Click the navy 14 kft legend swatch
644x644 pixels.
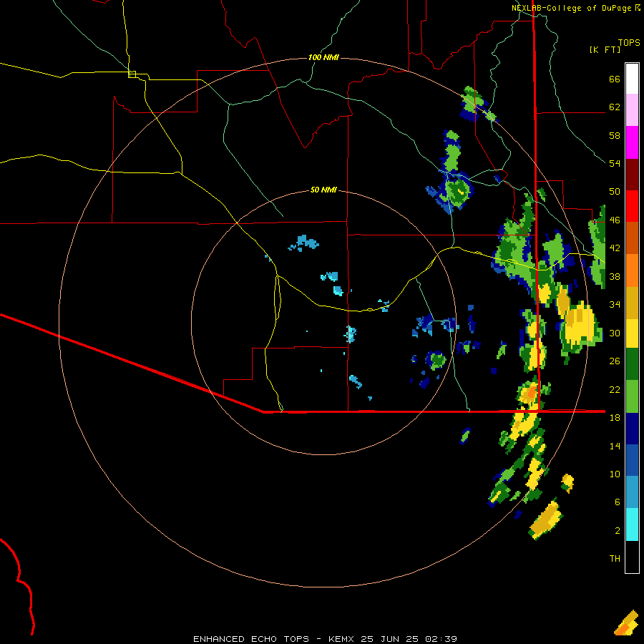pos(632,429)
